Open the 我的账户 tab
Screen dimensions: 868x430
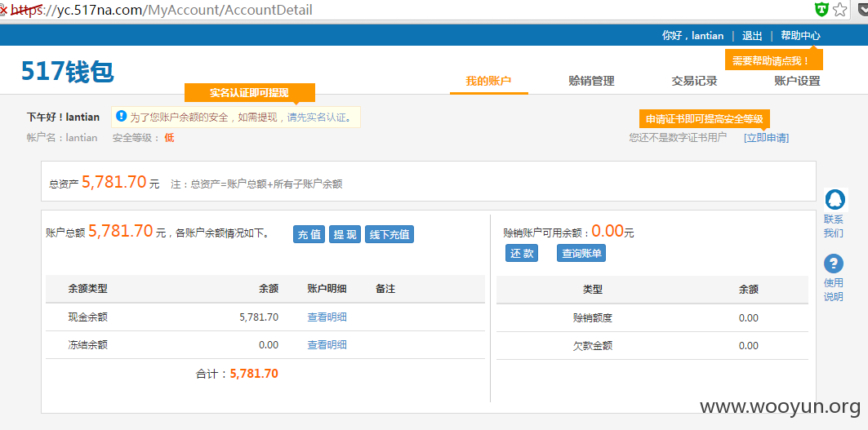pyautogui.click(x=488, y=81)
